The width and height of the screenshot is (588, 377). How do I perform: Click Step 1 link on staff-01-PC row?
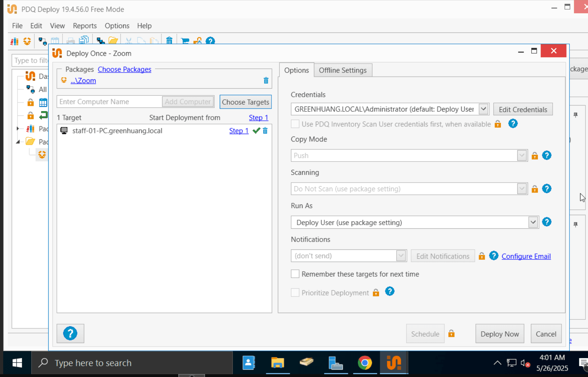(239, 131)
